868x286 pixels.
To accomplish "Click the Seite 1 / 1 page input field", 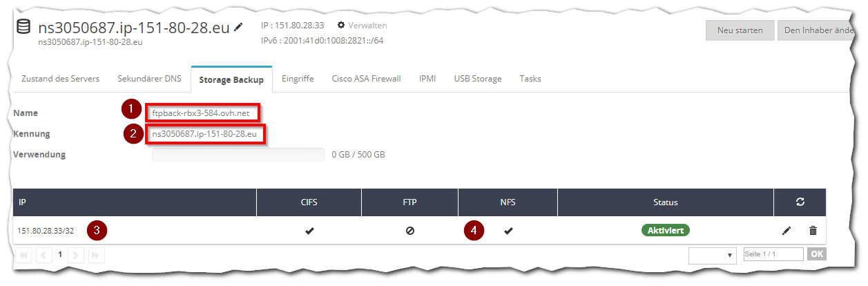I will (x=773, y=254).
